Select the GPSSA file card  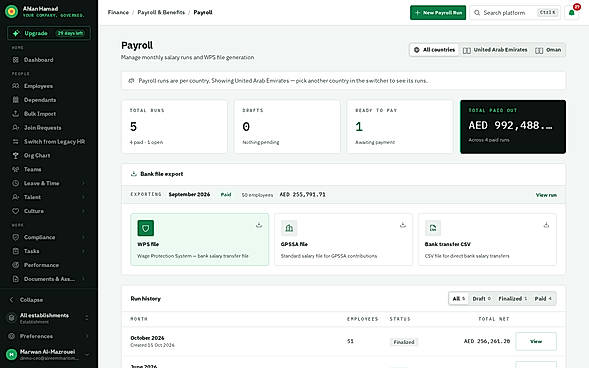click(343, 240)
